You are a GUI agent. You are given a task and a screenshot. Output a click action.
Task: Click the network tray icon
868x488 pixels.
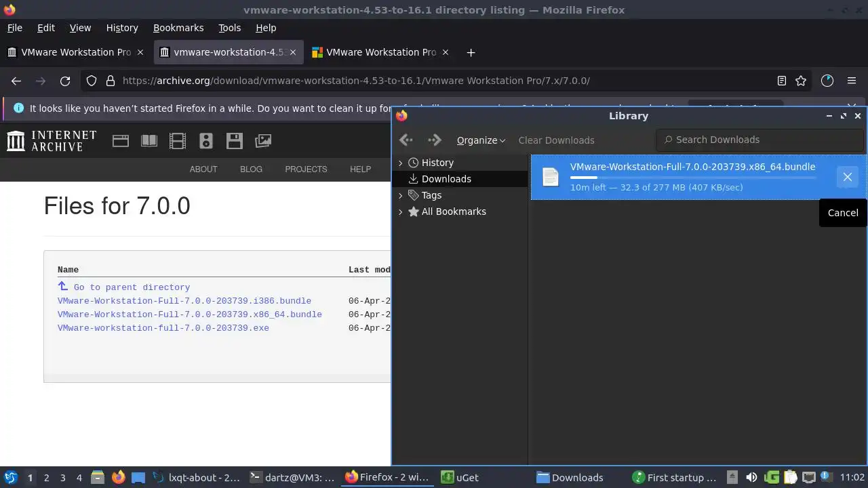point(808,477)
